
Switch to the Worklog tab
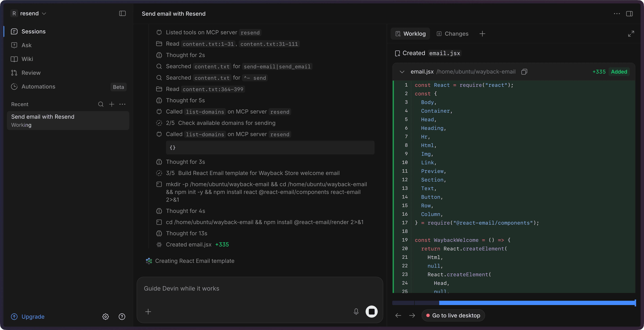coord(410,34)
